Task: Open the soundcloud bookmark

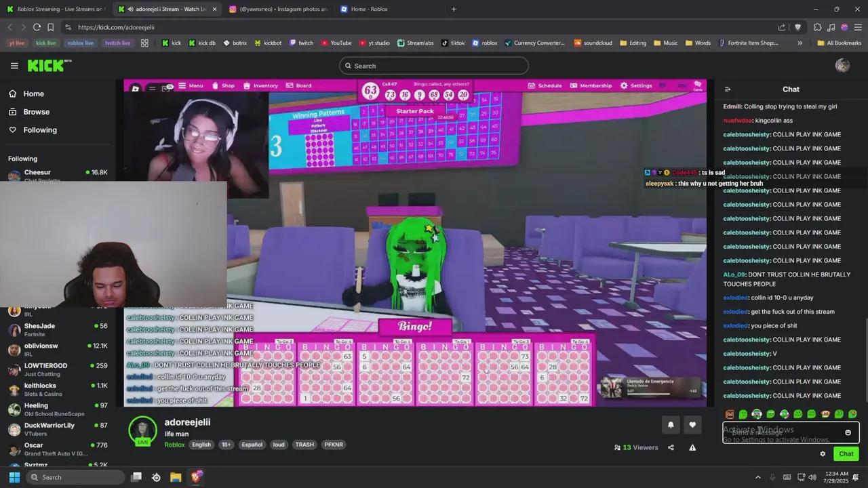Action: 593,43
